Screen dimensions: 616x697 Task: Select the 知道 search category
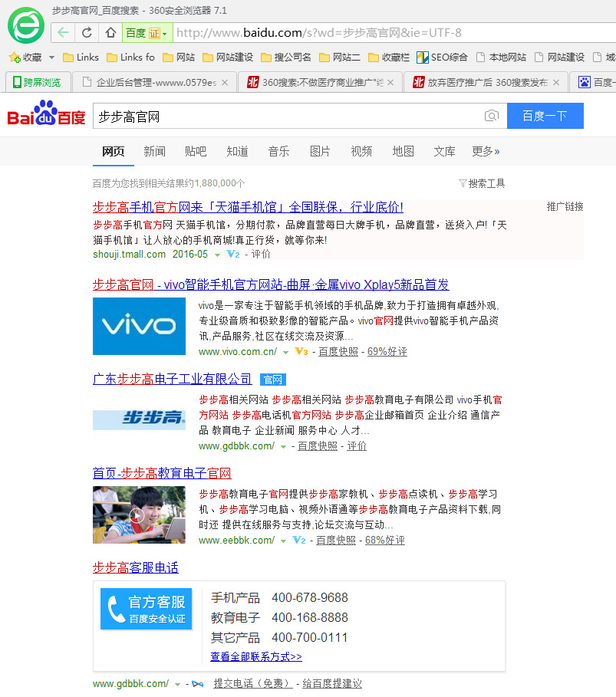click(238, 152)
